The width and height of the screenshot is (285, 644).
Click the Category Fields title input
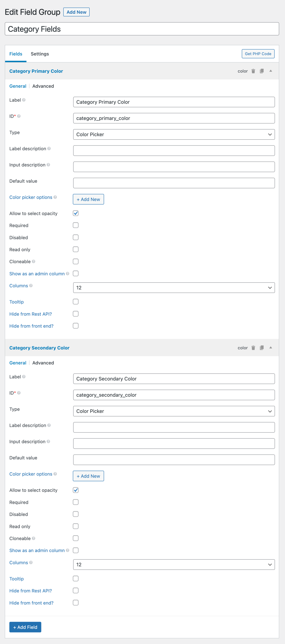click(142, 29)
